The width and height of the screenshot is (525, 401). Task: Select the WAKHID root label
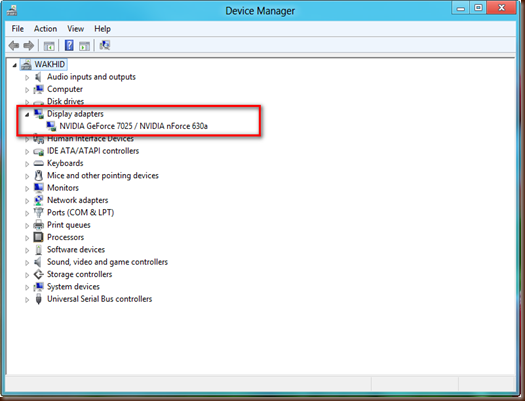click(x=50, y=64)
